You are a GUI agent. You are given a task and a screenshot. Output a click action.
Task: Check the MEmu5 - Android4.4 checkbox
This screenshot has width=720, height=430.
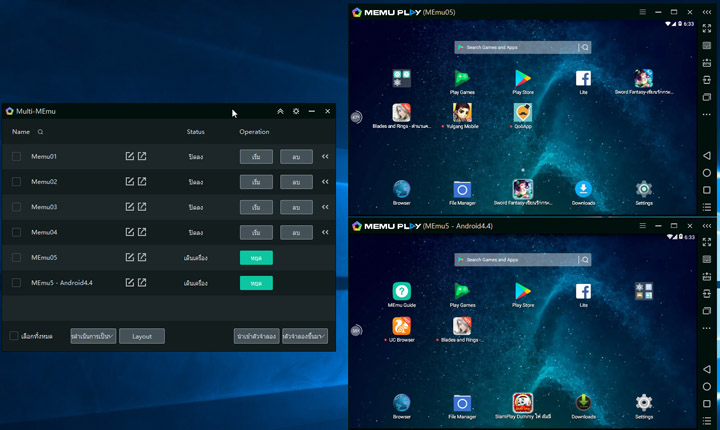[17, 283]
